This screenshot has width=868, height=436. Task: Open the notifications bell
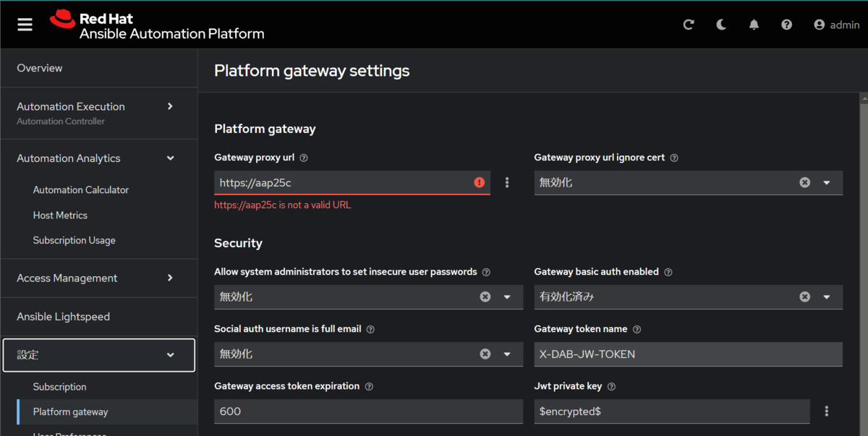[x=754, y=25]
